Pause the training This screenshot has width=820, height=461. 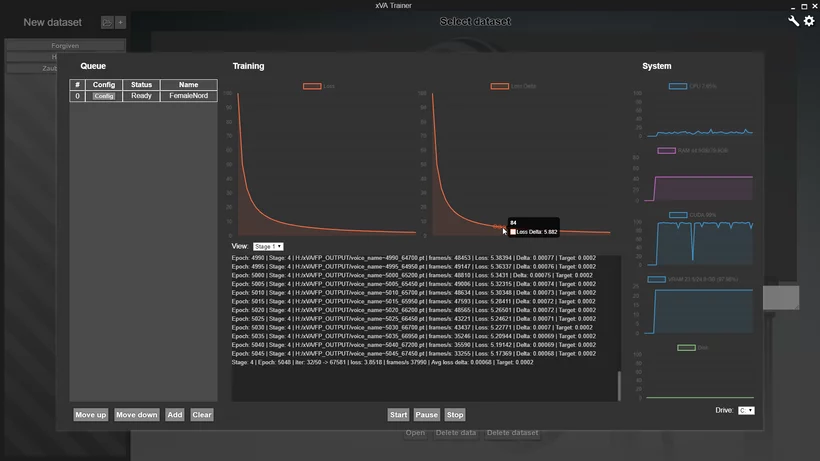(426, 415)
